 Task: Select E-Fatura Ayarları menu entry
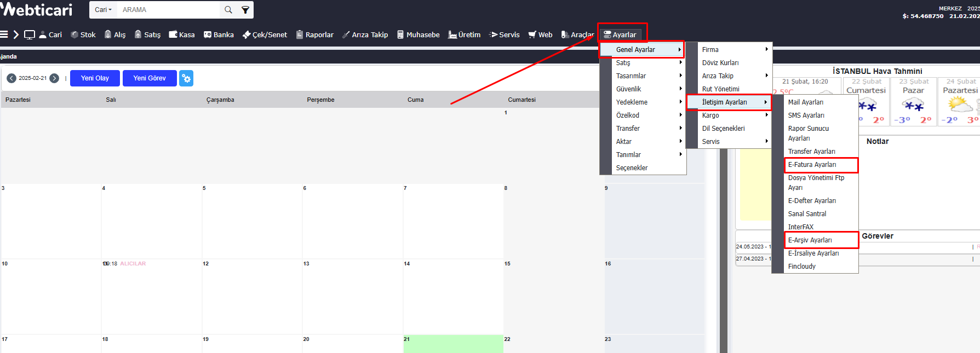pos(812,165)
